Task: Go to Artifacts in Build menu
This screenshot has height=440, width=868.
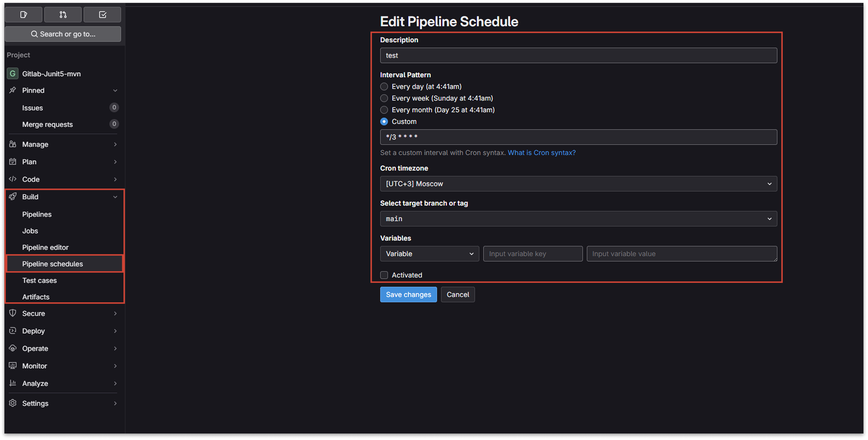Action: click(x=36, y=297)
